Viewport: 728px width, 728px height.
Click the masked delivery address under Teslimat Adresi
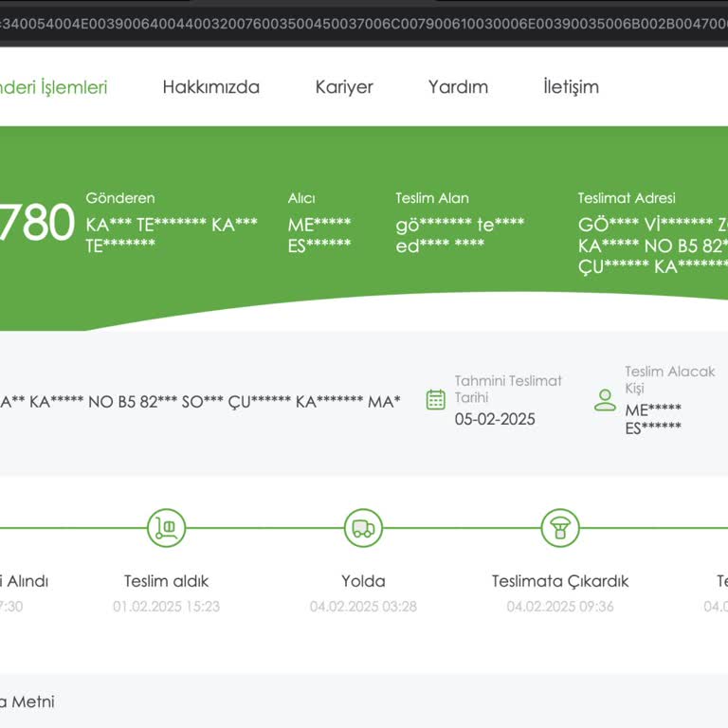[653, 246]
